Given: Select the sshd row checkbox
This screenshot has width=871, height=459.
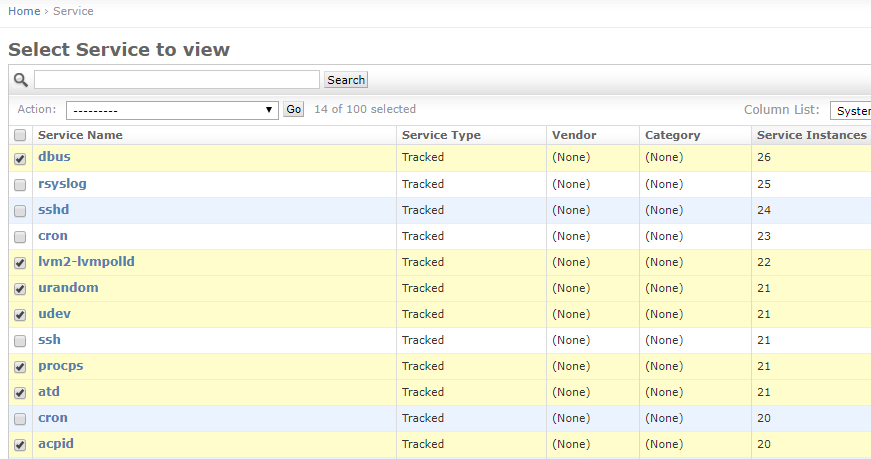Looking at the screenshot, I should 20,211.
